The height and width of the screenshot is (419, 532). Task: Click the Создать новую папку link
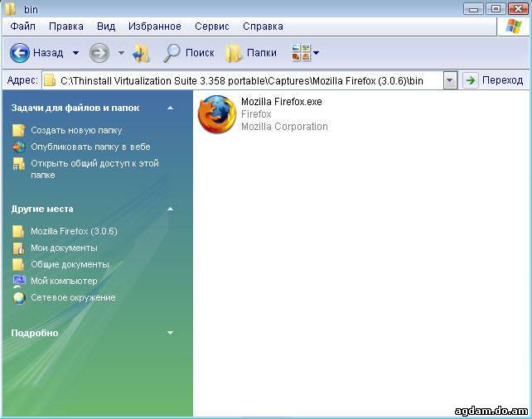click(x=76, y=130)
